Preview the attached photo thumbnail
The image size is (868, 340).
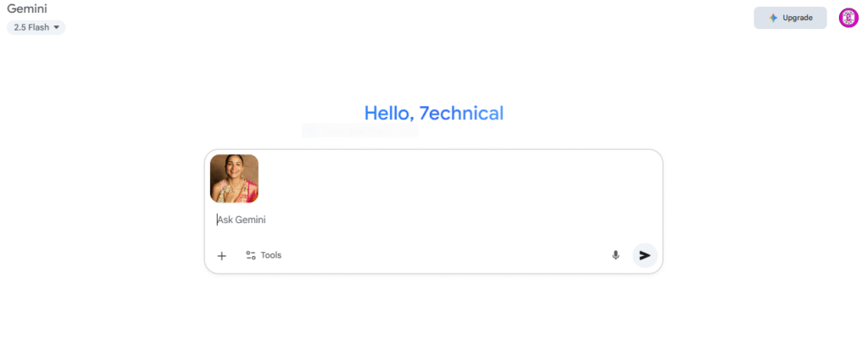[x=234, y=178]
